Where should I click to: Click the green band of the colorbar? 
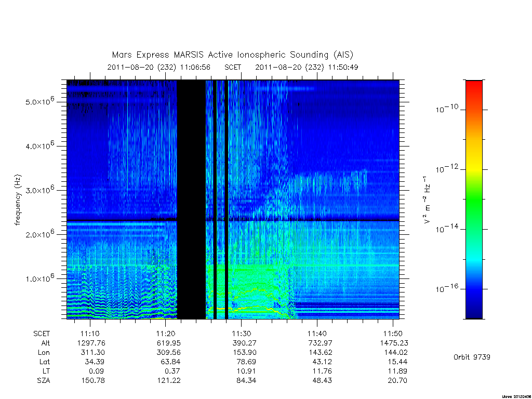(x=474, y=200)
